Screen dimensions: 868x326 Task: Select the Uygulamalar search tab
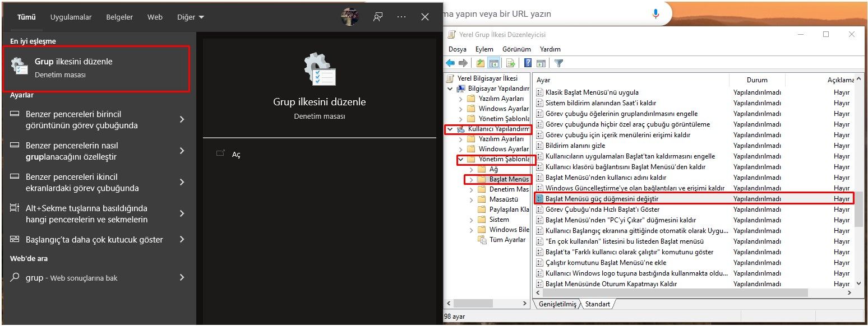click(x=71, y=17)
